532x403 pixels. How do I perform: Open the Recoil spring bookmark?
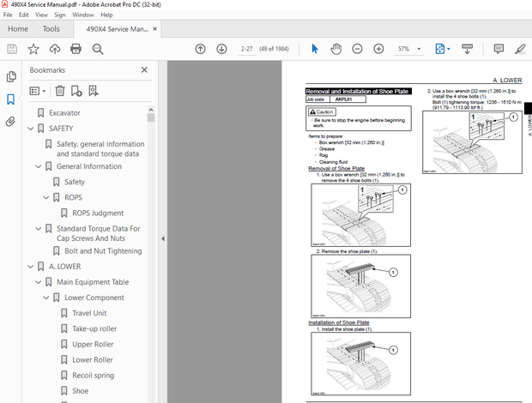tap(93, 376)
